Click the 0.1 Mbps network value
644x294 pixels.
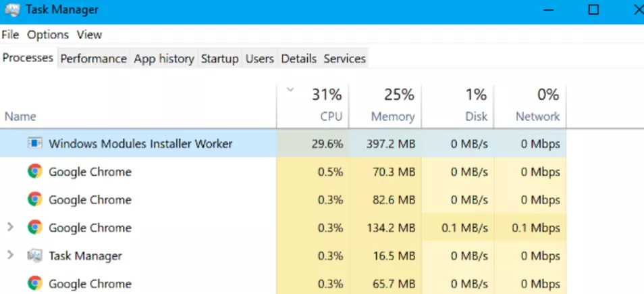(536, 228)
